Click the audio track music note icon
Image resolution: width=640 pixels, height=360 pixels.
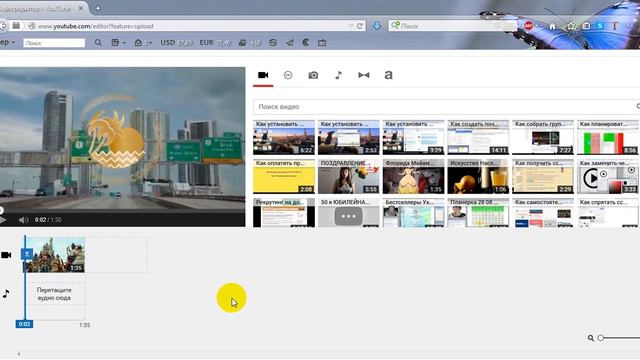tap(6, 293)
